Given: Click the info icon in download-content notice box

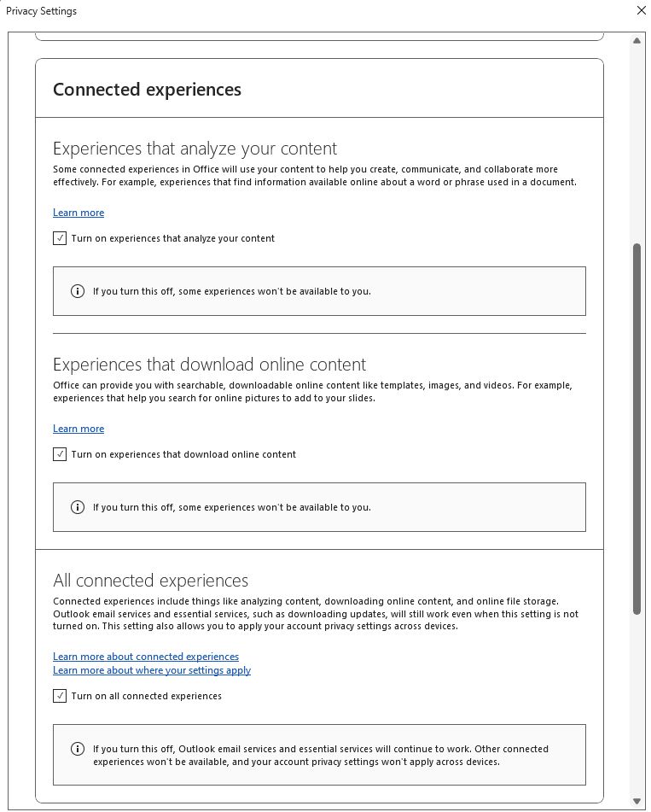Looking at the screenshot, I should (77, 506).
